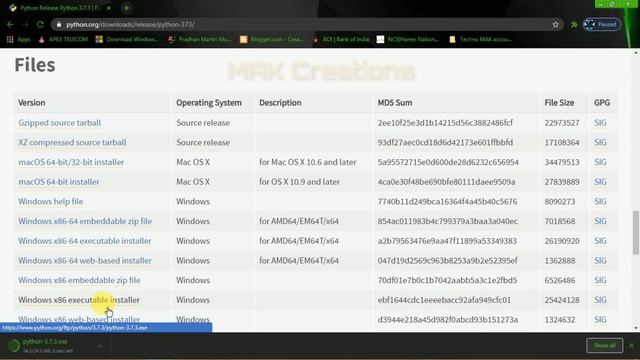
Task: Click the address bar URL
Action: (130, 24)
